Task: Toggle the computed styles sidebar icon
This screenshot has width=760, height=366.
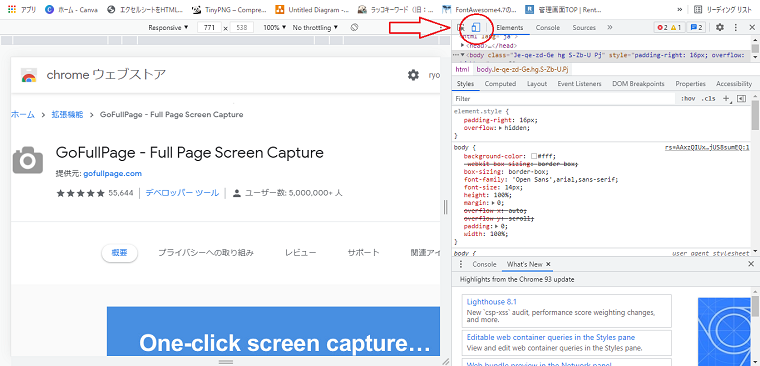Action: click(741, 98)
